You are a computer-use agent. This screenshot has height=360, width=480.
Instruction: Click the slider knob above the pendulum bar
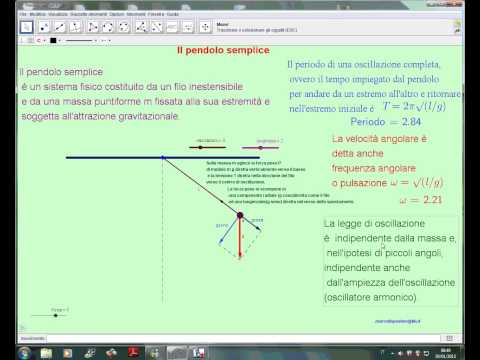tap(200, 147)
